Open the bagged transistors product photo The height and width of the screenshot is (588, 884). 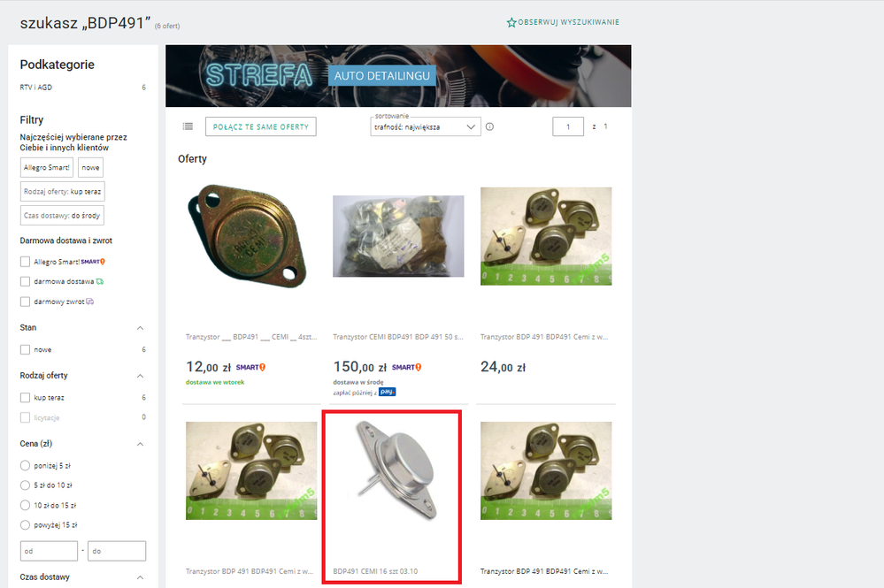[398, 236]
